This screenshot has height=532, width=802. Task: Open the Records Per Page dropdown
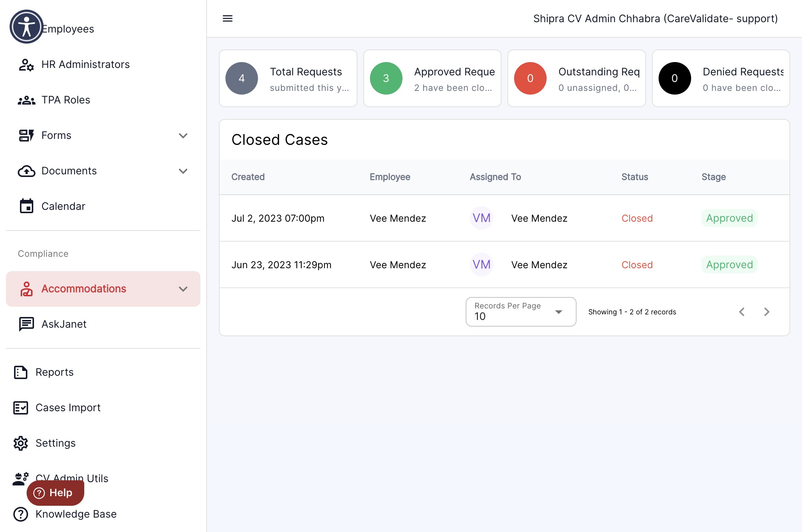(x=521, y=312)
